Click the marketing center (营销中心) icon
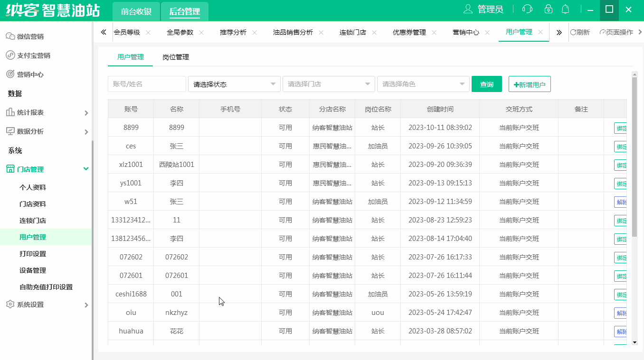This screenshot has width=644, height=360. click(10, 74)
